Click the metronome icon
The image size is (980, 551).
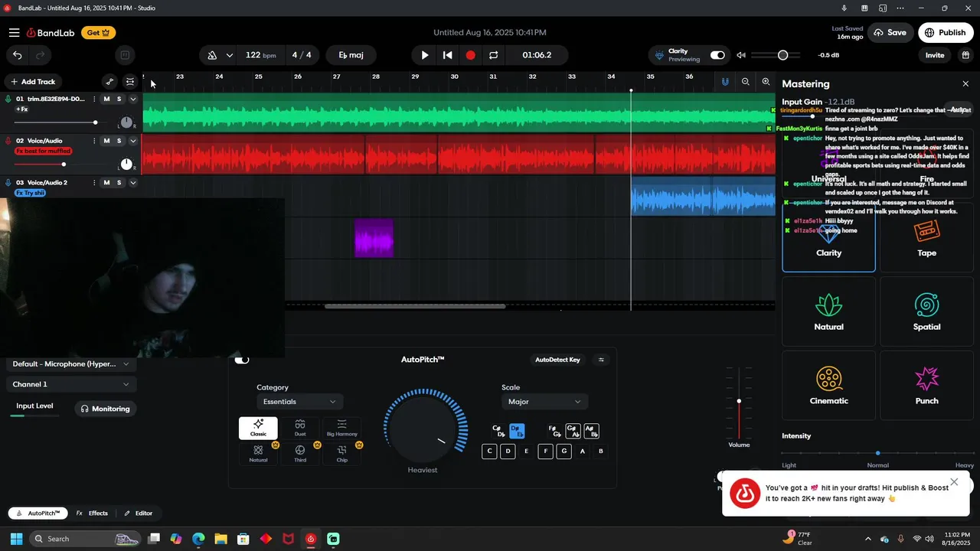212,55
